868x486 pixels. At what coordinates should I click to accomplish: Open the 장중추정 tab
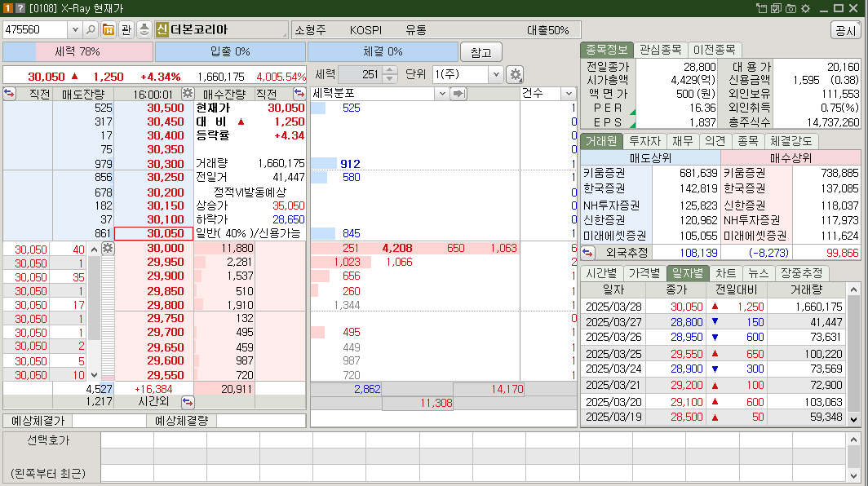pyautogui.click(x=802, y=273)
